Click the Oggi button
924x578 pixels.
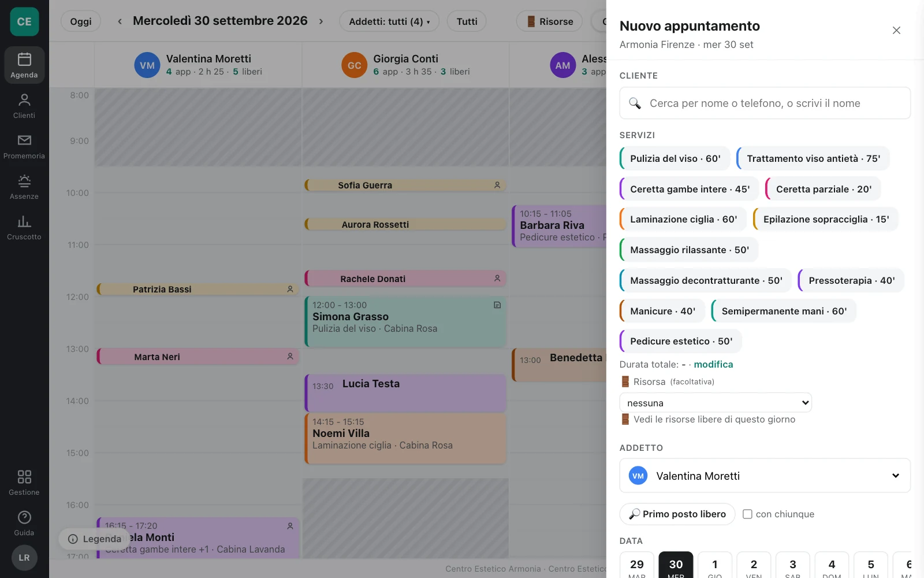coord(81,21)
